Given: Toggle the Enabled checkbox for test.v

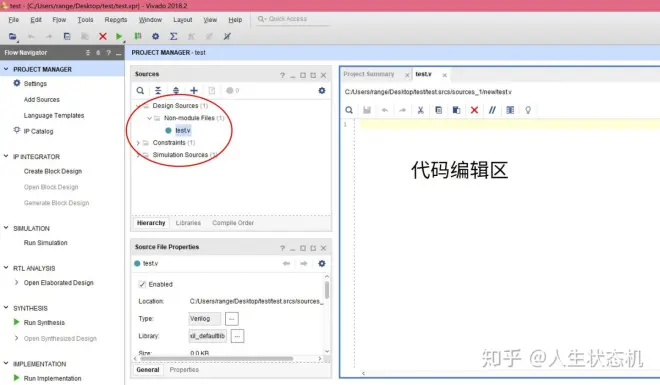Looking at the screenshot, I should [x=142, y=284].
